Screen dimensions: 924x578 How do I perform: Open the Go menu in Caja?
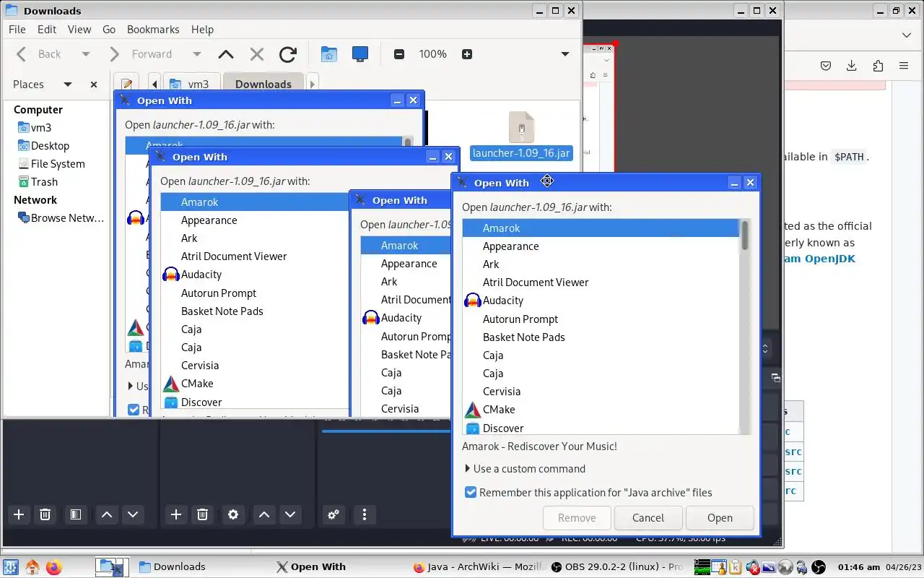click(109, 29)
